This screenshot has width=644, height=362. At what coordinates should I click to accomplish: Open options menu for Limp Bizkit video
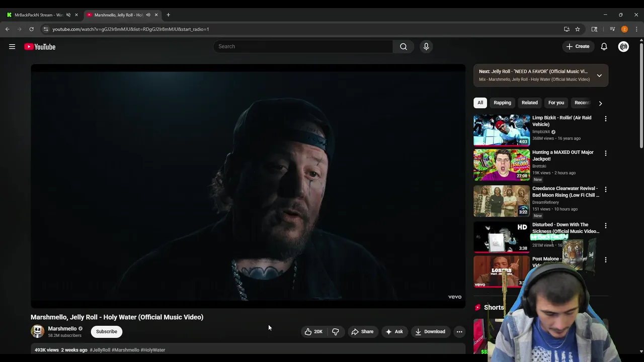click(605, 119)
